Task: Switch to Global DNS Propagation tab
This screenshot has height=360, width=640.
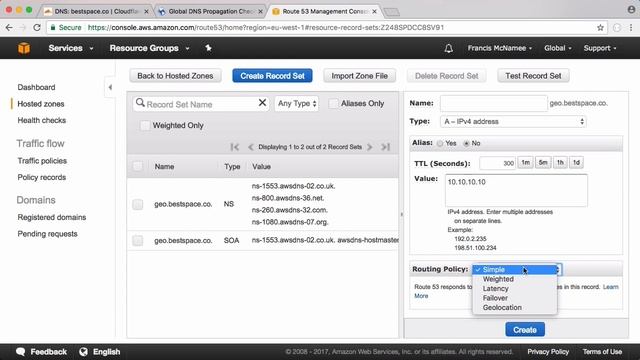Action: tap(210, 11)
